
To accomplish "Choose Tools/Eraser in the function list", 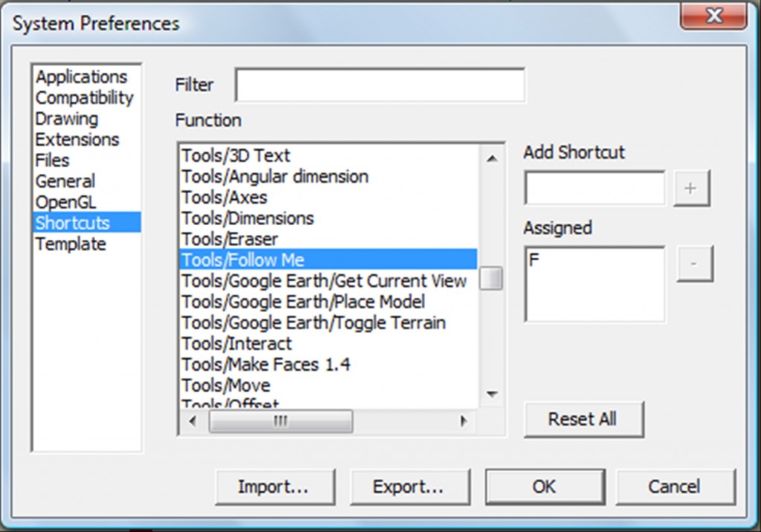I will pyautogui.click(x=230, y=239).
